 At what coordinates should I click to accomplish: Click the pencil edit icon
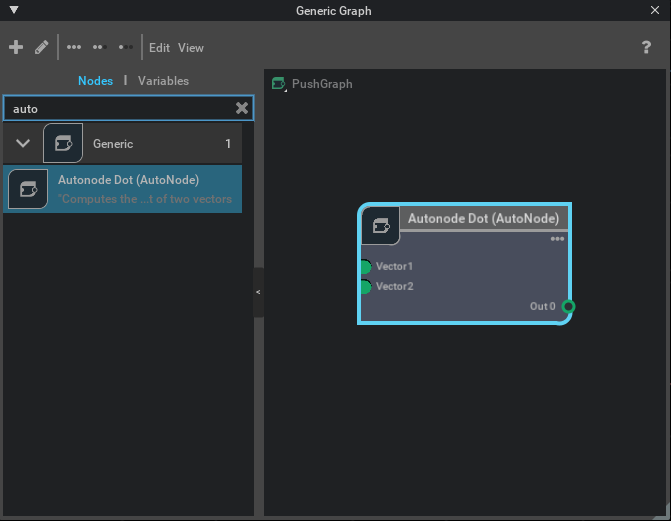(42, 47)
